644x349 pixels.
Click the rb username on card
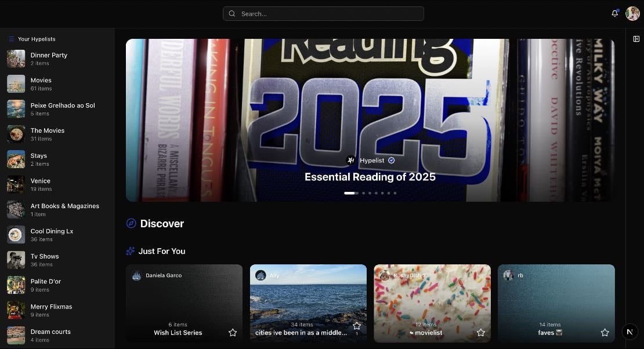pyautogui.click(x=520, y=275)
